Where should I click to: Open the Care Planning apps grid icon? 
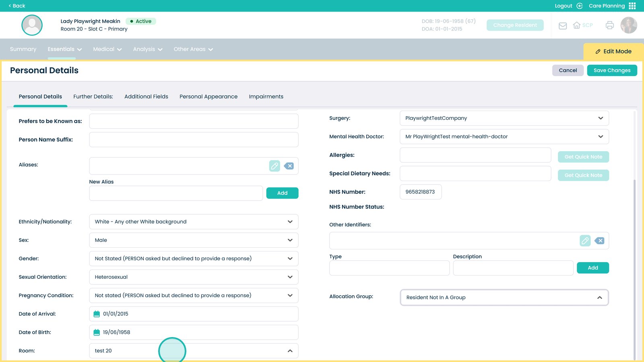632,6
